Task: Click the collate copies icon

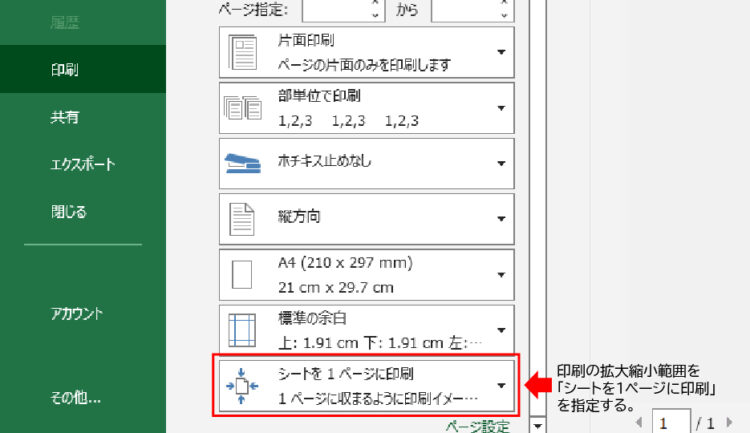Action: (243, 108)
